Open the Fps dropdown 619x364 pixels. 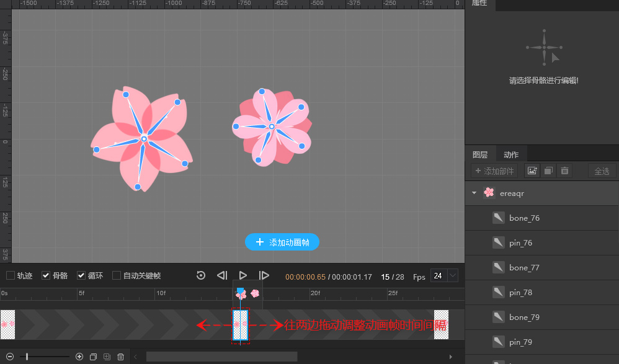click(x=453, y=275)
